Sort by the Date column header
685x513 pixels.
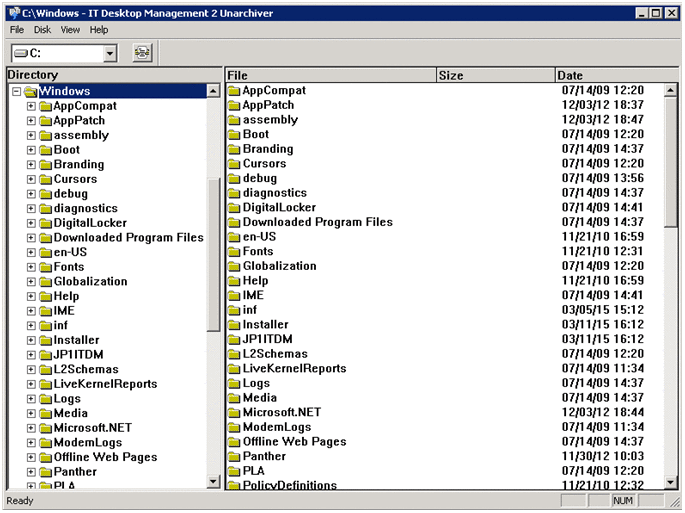[x=608, y=75]
